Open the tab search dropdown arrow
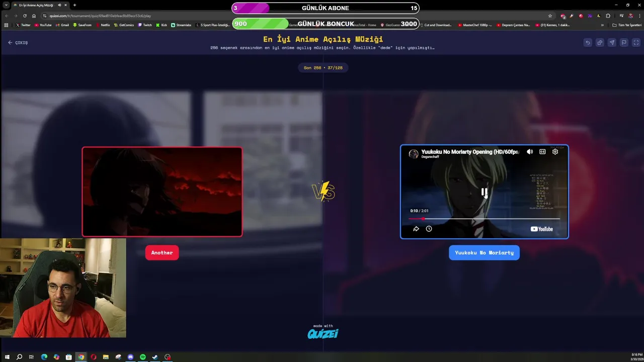644x362 pixels. (x=6, y=5)
